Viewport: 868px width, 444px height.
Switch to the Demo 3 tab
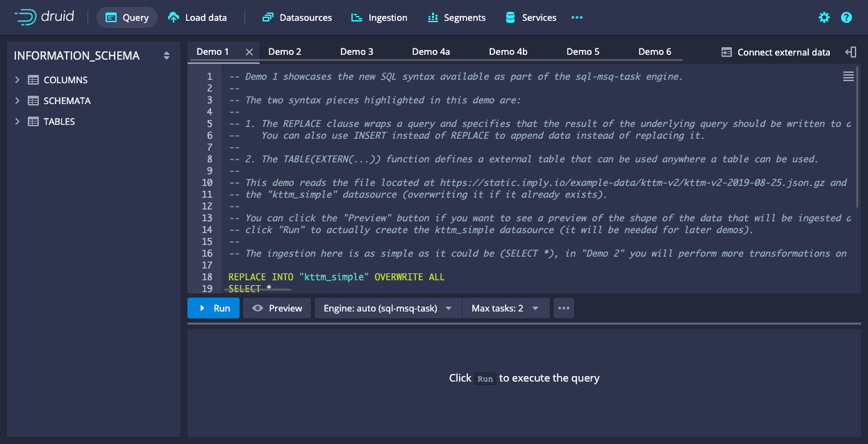(356, 51)
